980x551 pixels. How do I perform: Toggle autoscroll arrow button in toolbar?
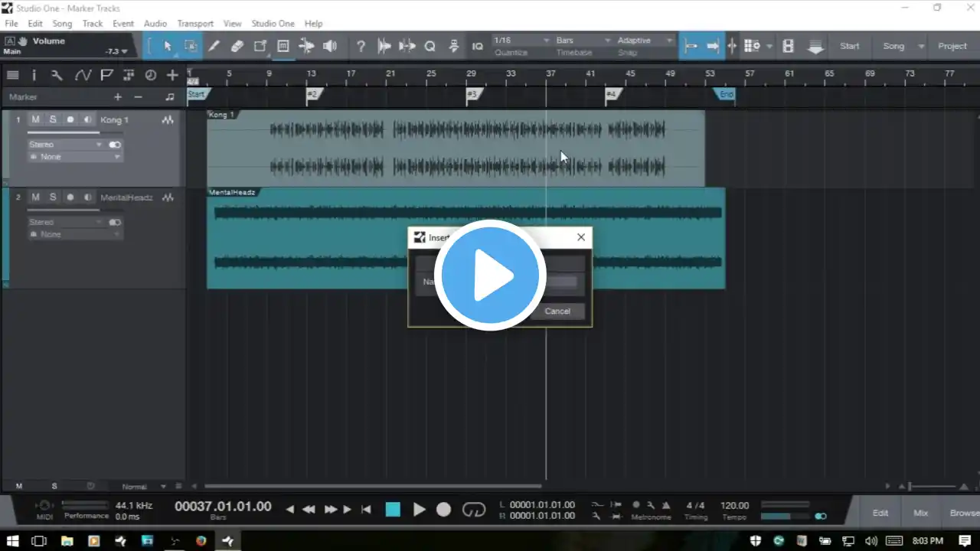[x=713, y=46]
